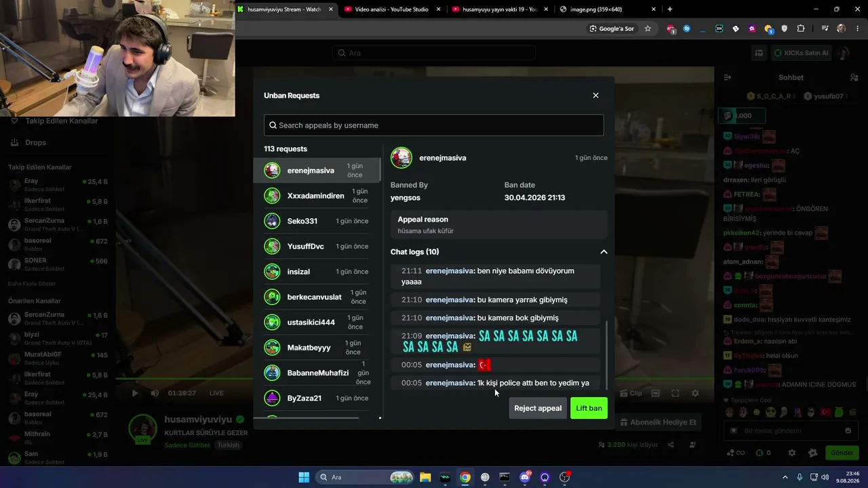Click the requests list horizontal scrollbar
The image size is (868, 488).
click(306, 418)
